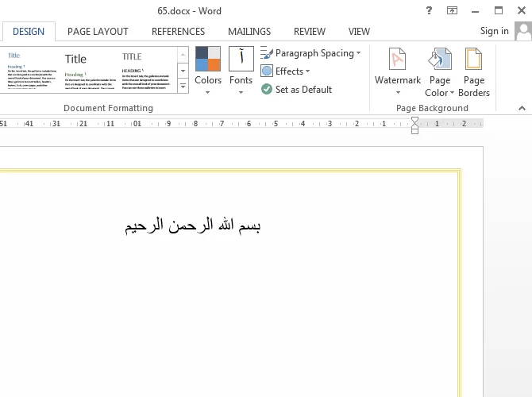This screenshot has height=397, width=532.
Task: Open the theme Fonts gallery
Action: [241, 70]
